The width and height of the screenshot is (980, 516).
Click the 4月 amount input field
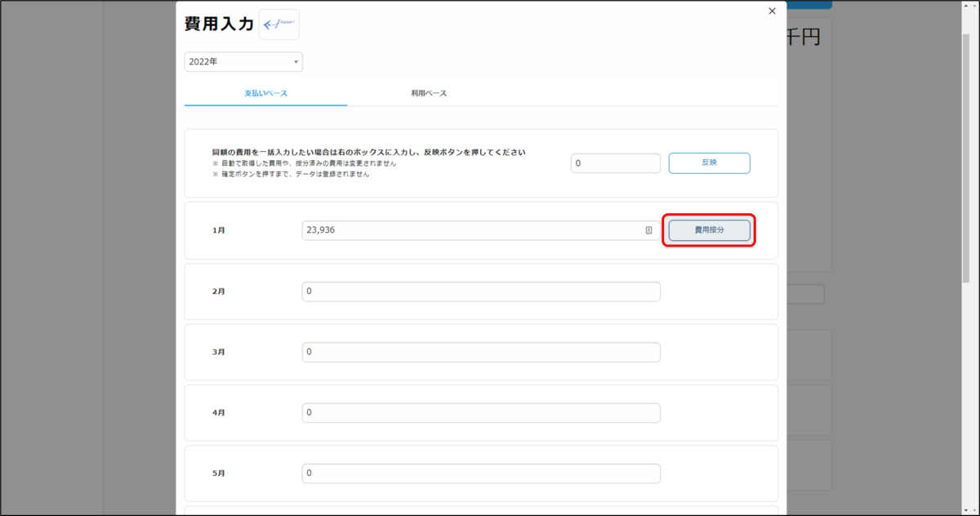pyautogui.click(x=480, y=412)
